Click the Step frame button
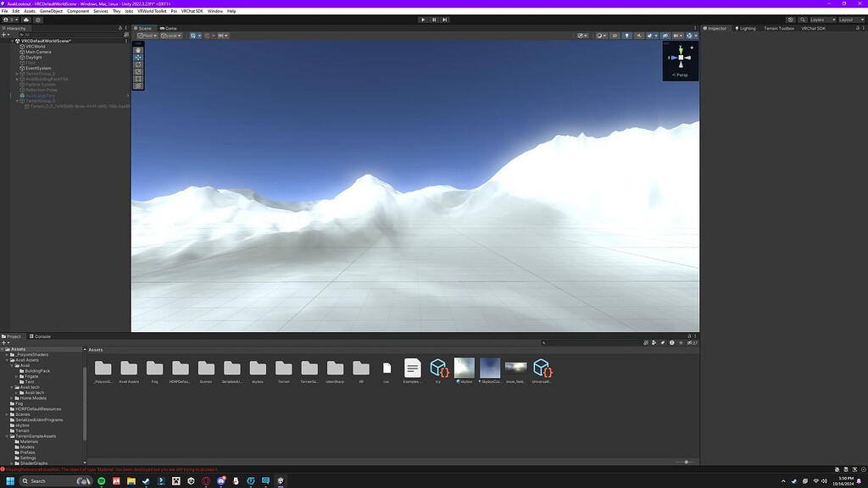 [445, 19]
